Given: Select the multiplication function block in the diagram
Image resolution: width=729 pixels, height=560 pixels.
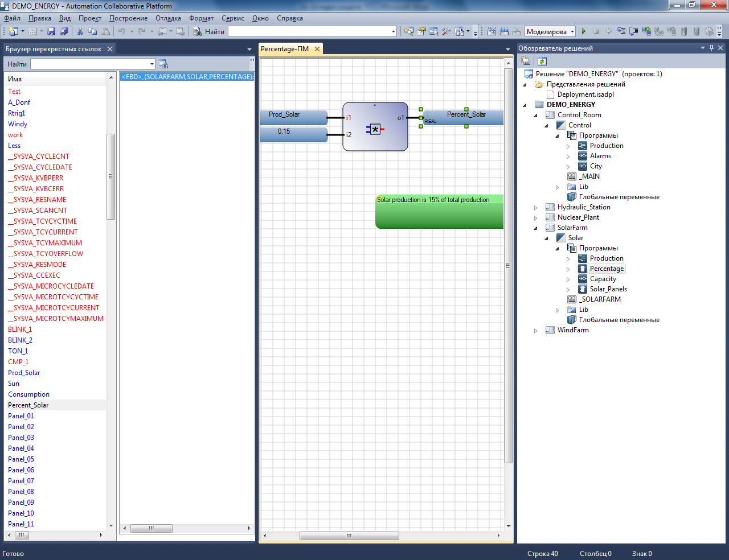Looking at the screenshot, I should click(x=375, y=127).
